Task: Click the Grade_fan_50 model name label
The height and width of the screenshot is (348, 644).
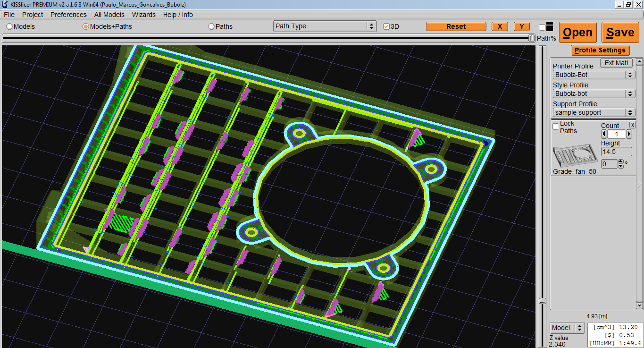Action: click(x=575, y=171)
